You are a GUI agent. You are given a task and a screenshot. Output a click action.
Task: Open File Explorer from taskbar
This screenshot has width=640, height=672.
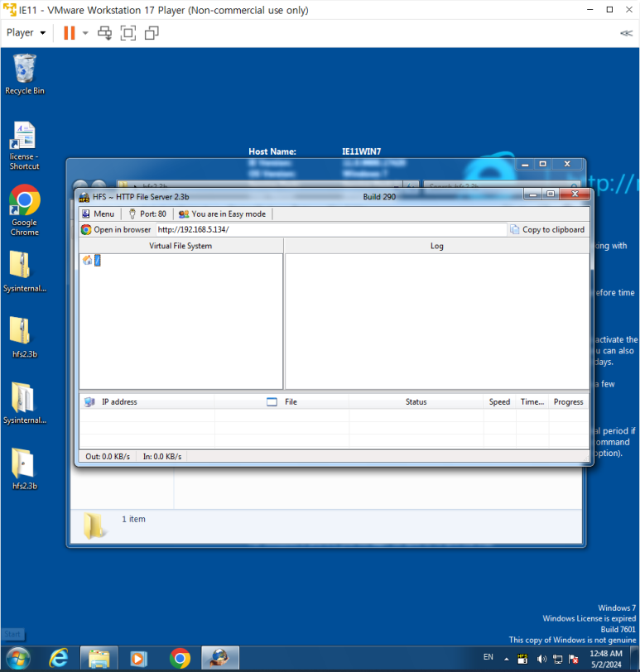[x=99, y=658]
